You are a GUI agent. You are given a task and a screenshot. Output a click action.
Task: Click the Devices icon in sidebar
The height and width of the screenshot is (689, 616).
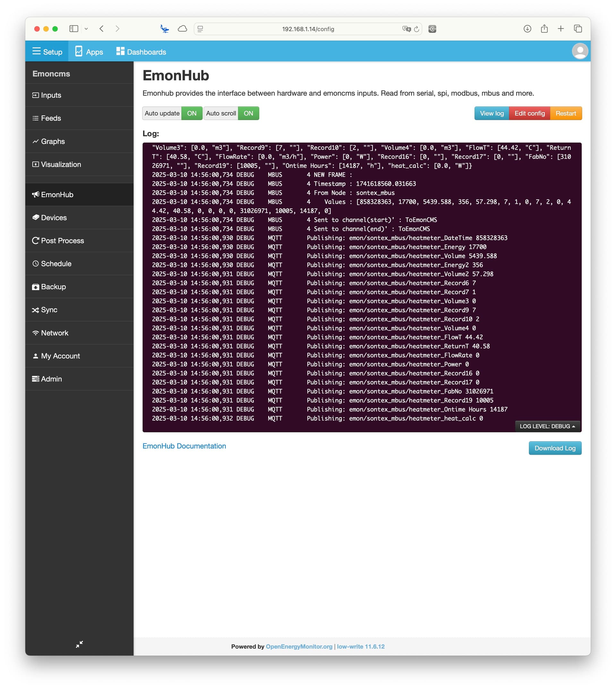click(x=35, y=217)
